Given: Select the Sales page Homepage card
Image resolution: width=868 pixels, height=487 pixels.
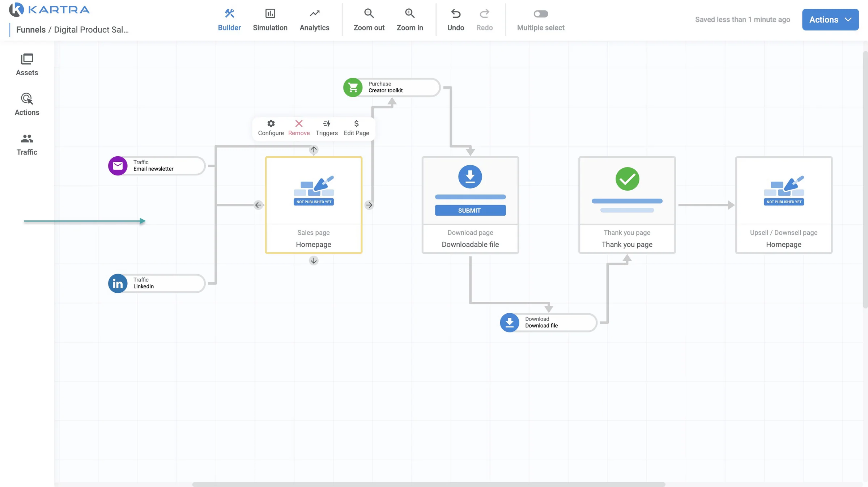Looking at the screenshot, I should click(x=314, y=205).
